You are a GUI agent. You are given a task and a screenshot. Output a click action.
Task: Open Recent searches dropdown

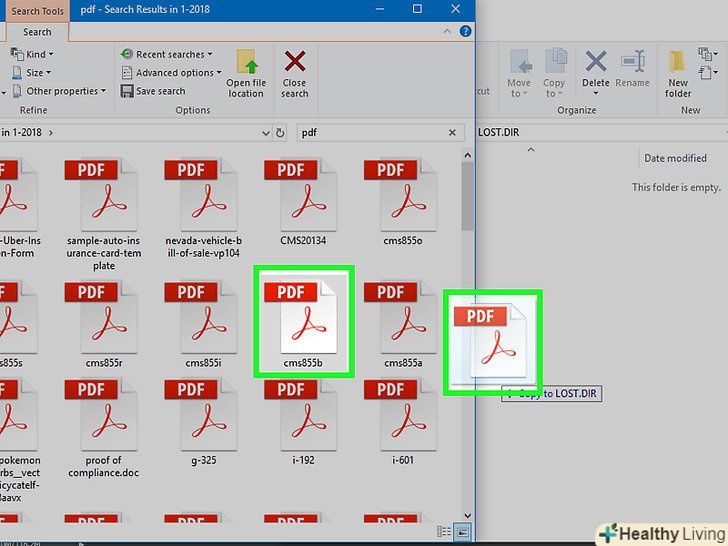pyautogui.click(x=166, y=54)
